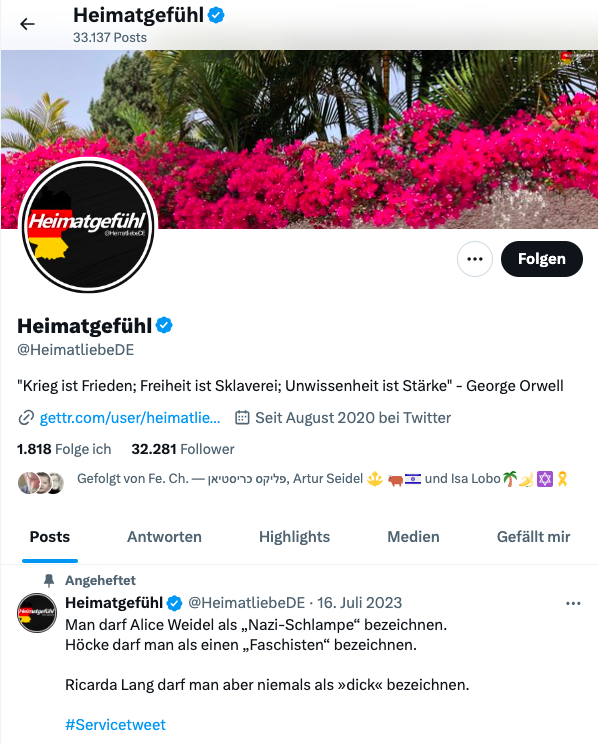Open the #Servicetweet hashtag
Screen dimensions: 598x744
(x=115, y=725)
